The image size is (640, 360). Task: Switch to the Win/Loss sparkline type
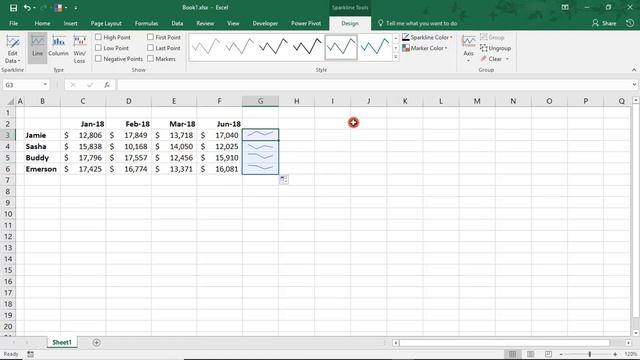[x=80, y=48]
